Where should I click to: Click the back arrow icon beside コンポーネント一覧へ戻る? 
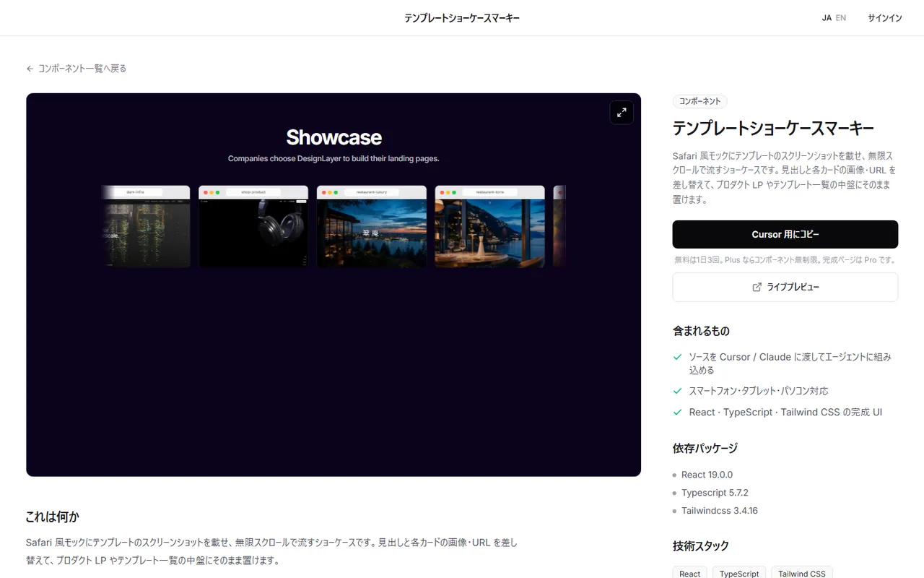click(30, 69)
